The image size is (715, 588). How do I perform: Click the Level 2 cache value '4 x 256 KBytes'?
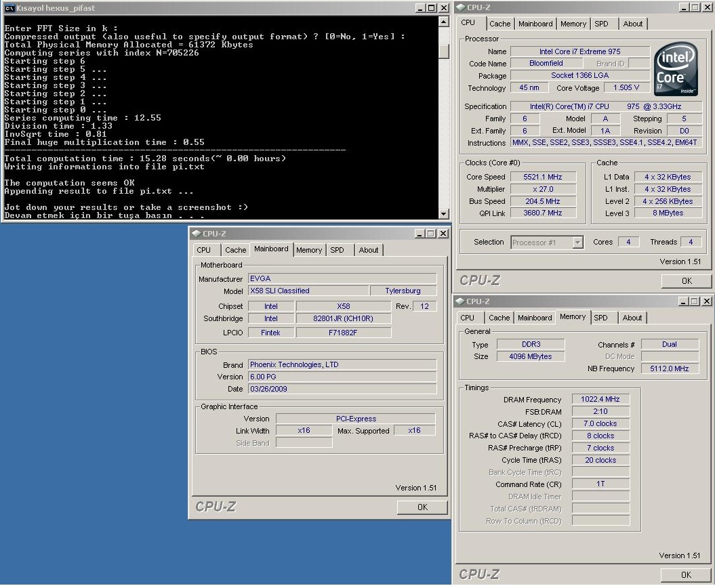click(x=668, y=201)
